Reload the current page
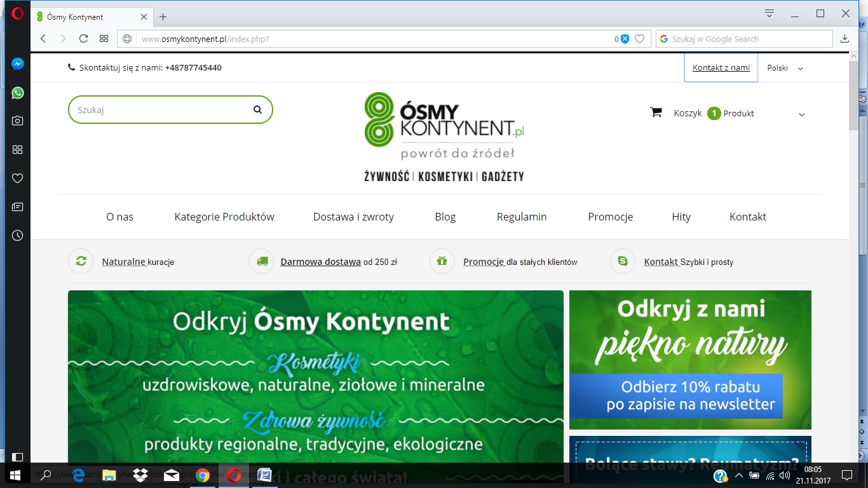This screenshot has width=868, height=488. tap(83, 39)
